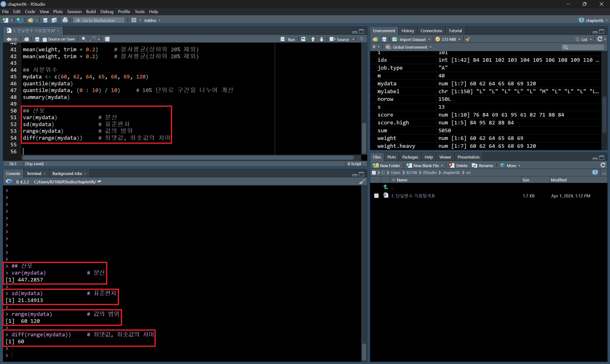The height and width of the screenshot is (364, 610).
Task: Check the 단일변수 자료탐색.R file checkbox
Action: 376,196
